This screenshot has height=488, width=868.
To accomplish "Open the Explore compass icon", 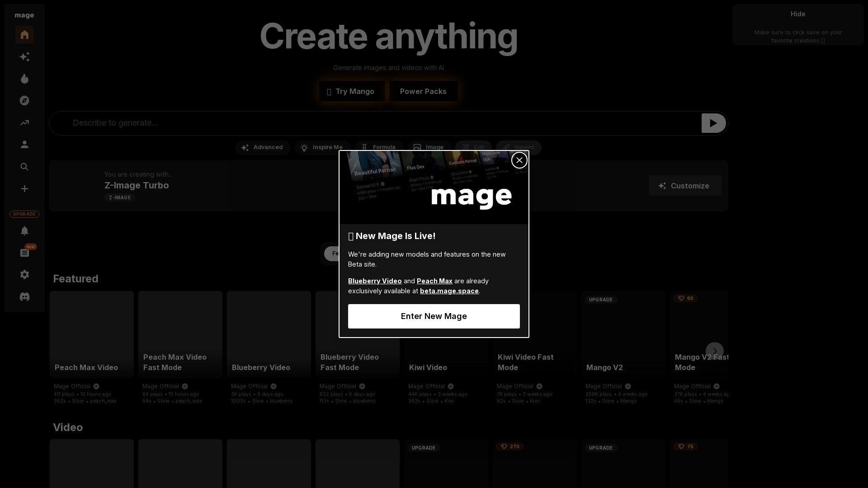I will coord(24,100).
